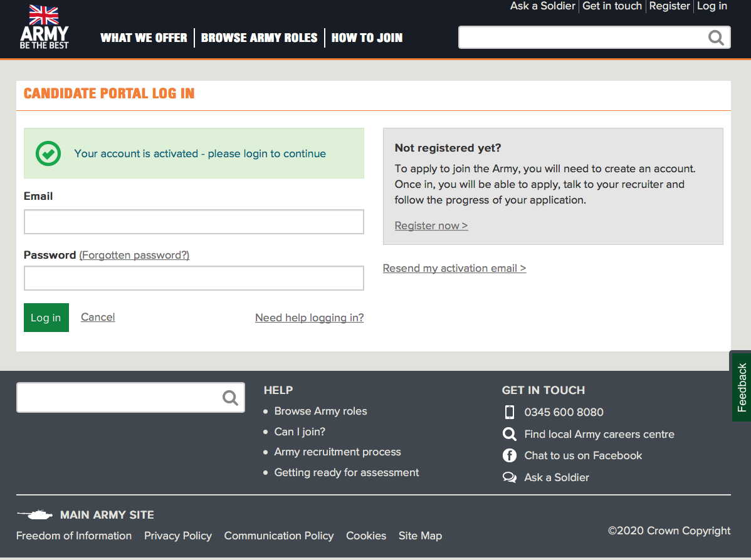This screenshot has width=751, height=560.
Task: Open Privacy Policy in the footer
Action: (178, 536)
